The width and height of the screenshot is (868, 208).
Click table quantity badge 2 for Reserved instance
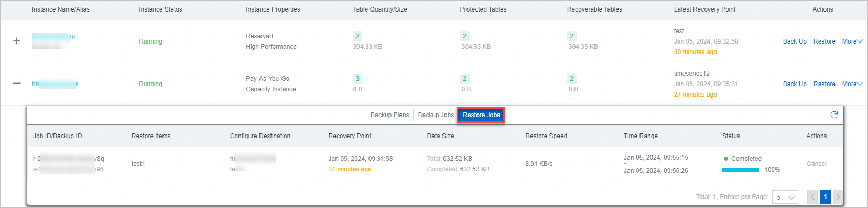click(357, 36)
